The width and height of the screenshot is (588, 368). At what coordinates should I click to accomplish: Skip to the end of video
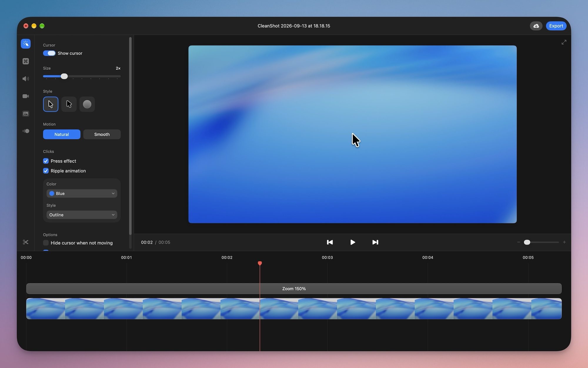click(375, 242)
